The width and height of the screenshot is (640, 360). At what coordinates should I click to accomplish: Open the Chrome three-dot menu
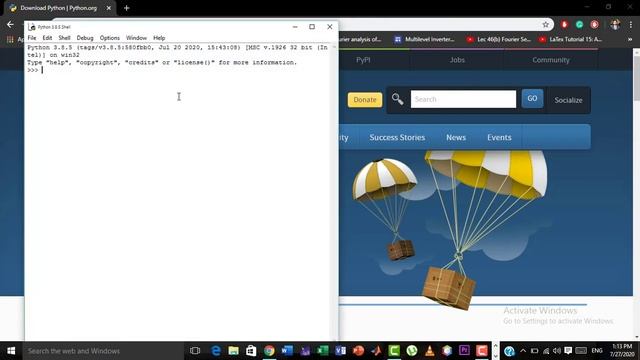(x=631, y=24)
